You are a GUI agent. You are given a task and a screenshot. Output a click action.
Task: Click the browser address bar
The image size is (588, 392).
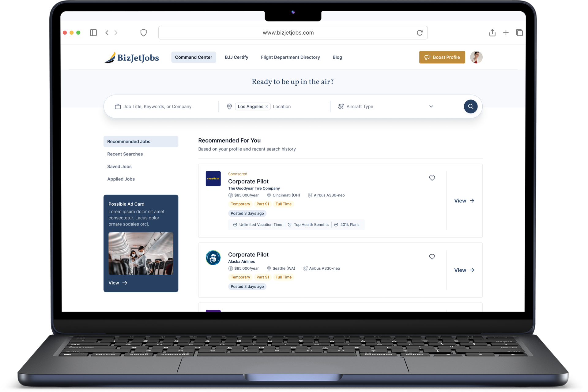[293, 33]
